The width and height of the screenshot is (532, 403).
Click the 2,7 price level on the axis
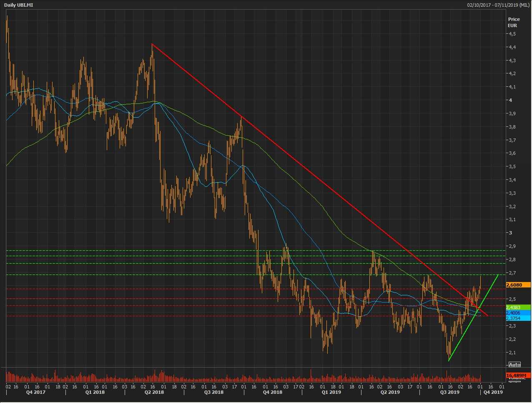[x=512, y=273]
